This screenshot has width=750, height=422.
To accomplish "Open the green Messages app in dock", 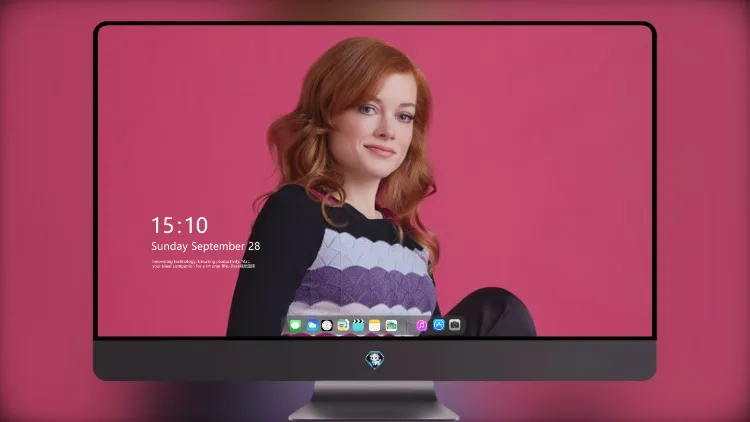I will 295,326.
